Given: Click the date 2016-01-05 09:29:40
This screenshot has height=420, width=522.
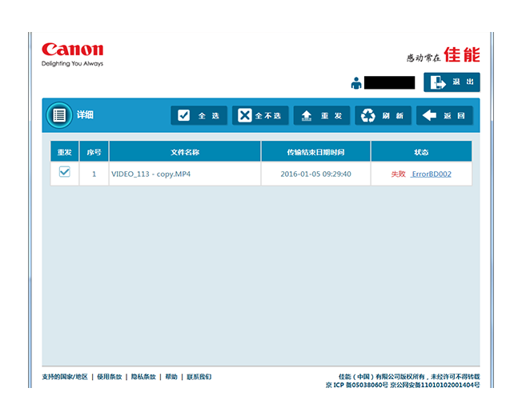Looking at the screenshot, I should click(315, 174).
